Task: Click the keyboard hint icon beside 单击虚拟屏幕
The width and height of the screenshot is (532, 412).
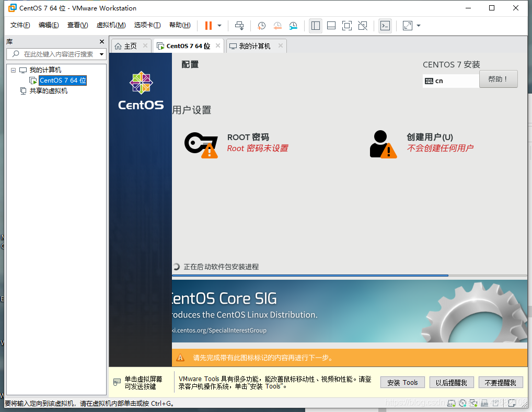Action: point(117,382)
